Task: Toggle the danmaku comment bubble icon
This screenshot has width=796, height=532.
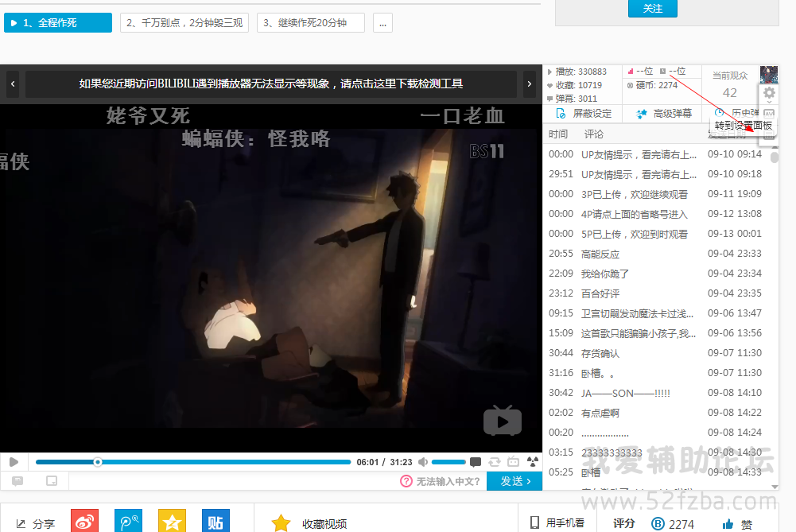Action: (x=476, y=462)
